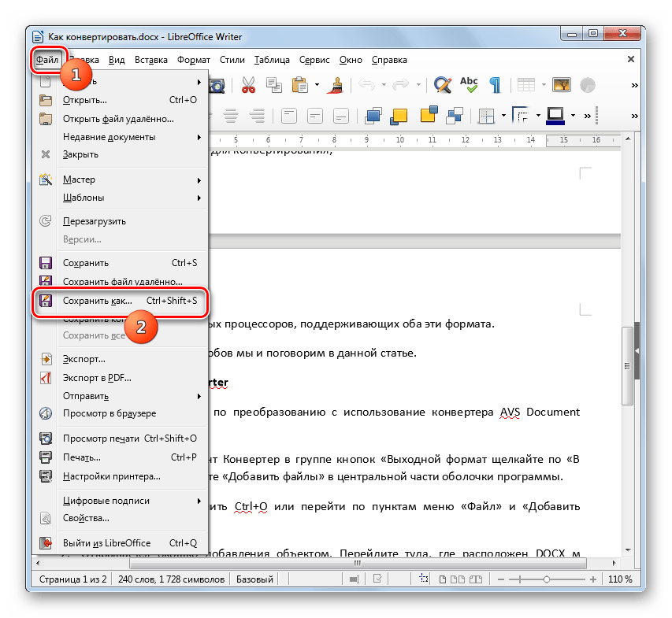Viewport: 672px width, 618px height.
Task: Select book view in status bar
Action: click(476, 579)
